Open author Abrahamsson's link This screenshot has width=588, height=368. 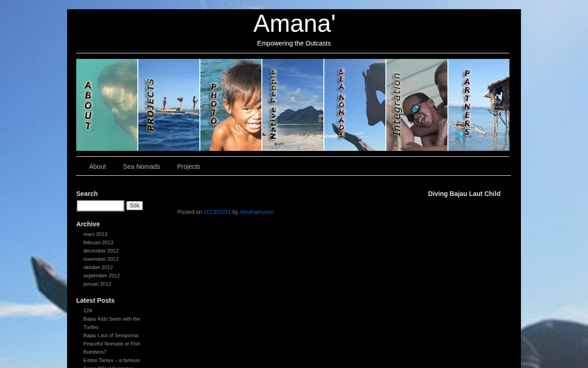[256, 212]
